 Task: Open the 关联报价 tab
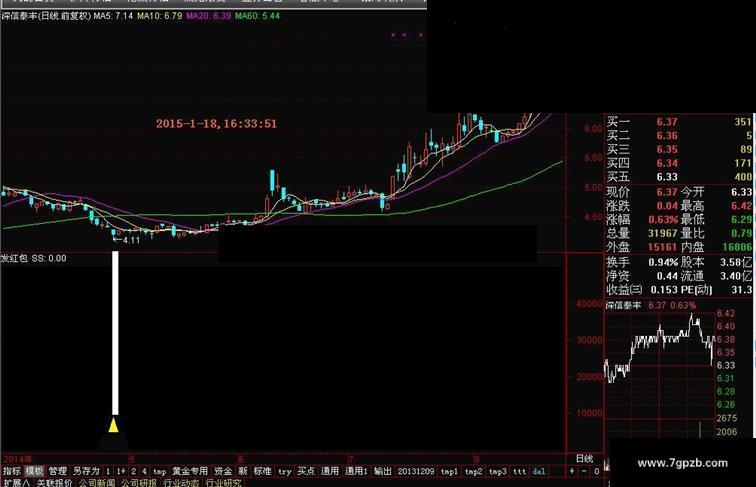tap(54, 482)
